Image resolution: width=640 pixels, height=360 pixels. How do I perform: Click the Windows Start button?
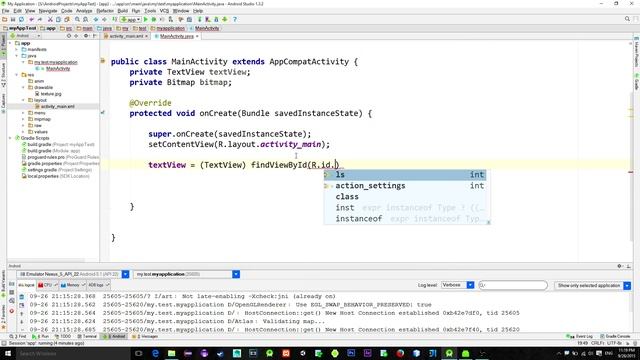[x=7, y=353]
